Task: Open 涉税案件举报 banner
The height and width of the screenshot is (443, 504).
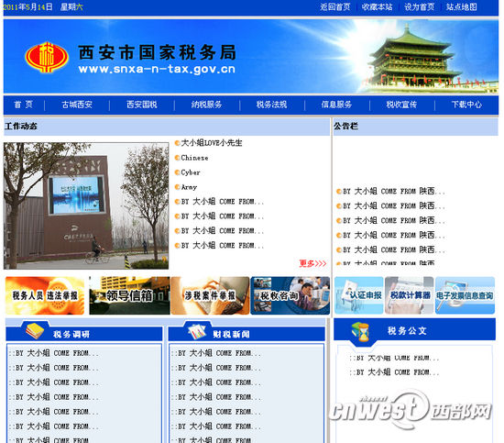Action: pos(210,295)
